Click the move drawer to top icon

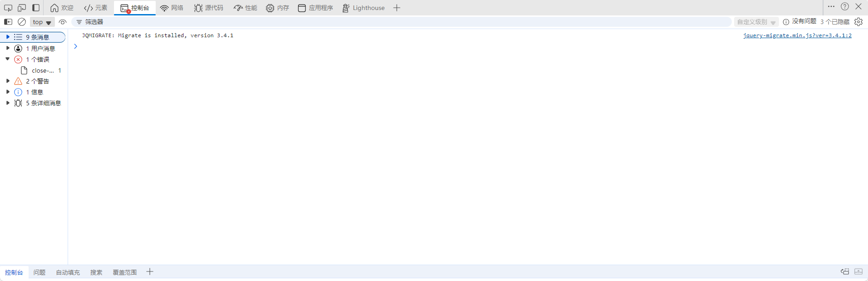[x=845, y=271]
